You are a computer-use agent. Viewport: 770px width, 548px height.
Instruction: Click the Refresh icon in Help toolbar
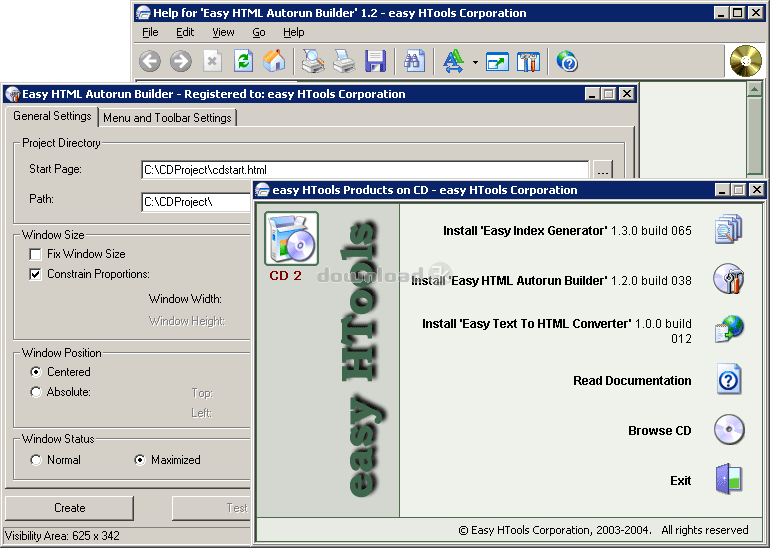tap(244, 62)
